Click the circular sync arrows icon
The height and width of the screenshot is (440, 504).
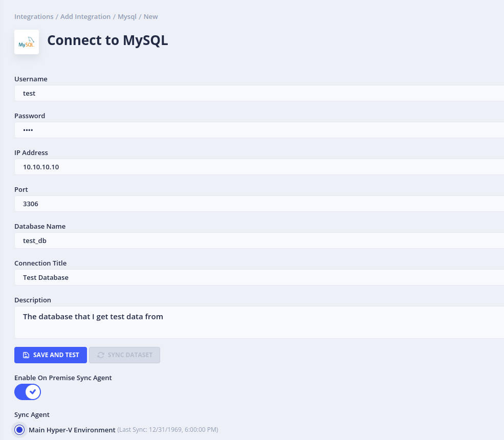(x=101, y=355)
